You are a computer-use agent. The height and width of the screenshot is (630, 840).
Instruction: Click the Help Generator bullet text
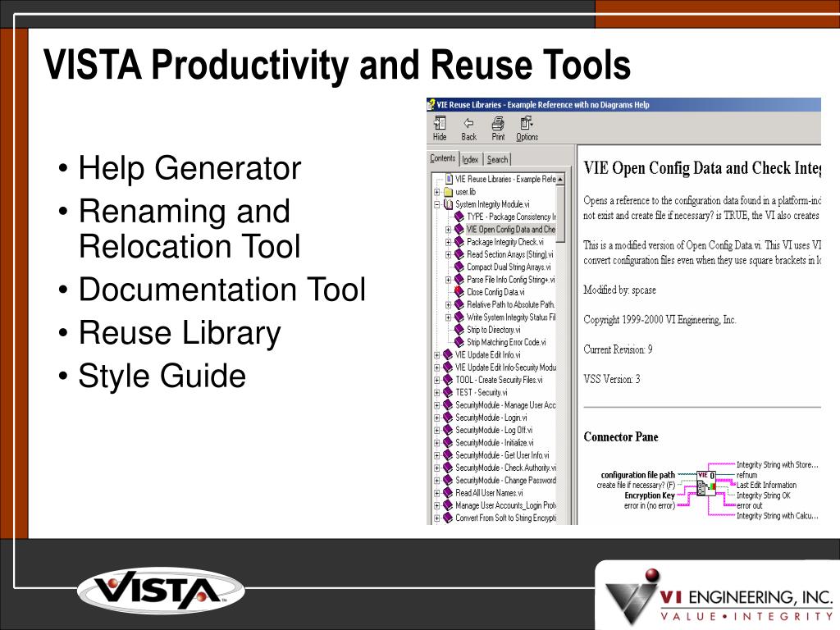pos(189,167)
